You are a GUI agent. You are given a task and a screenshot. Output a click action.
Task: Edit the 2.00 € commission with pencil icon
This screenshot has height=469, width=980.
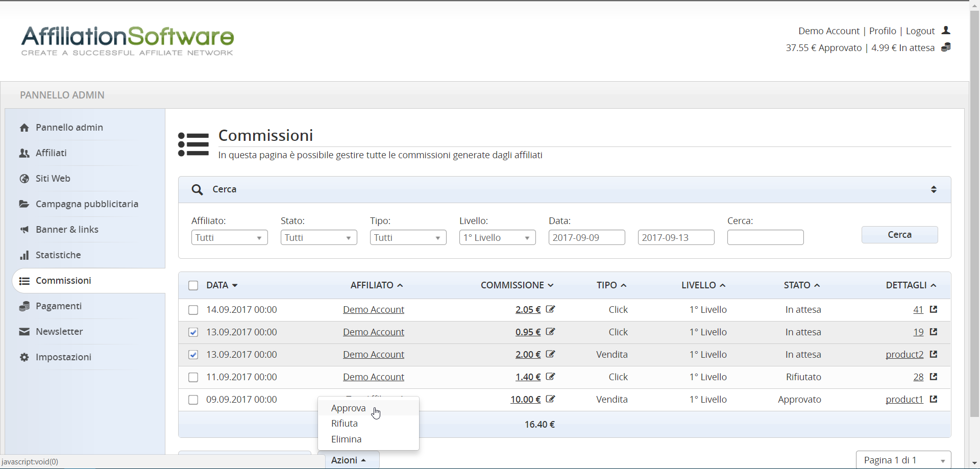pyautogui.click(x=550, y=354)
